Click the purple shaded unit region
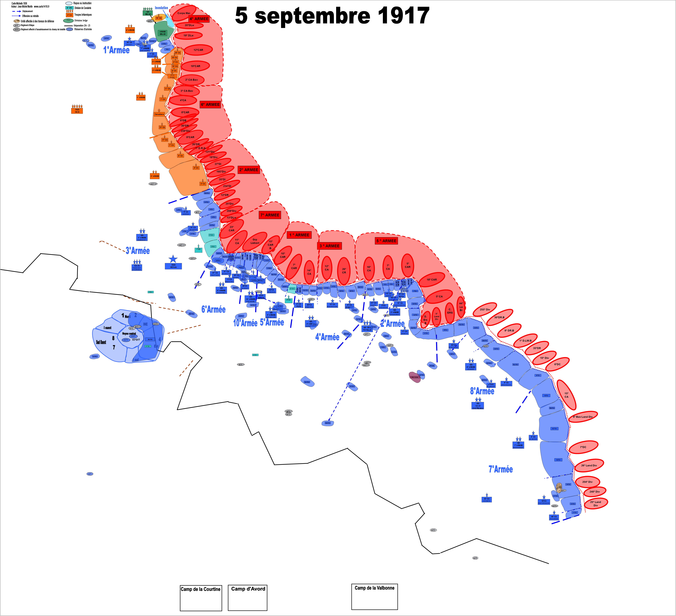The width and height of the screenshot is (676, 616). coord(415,377)
